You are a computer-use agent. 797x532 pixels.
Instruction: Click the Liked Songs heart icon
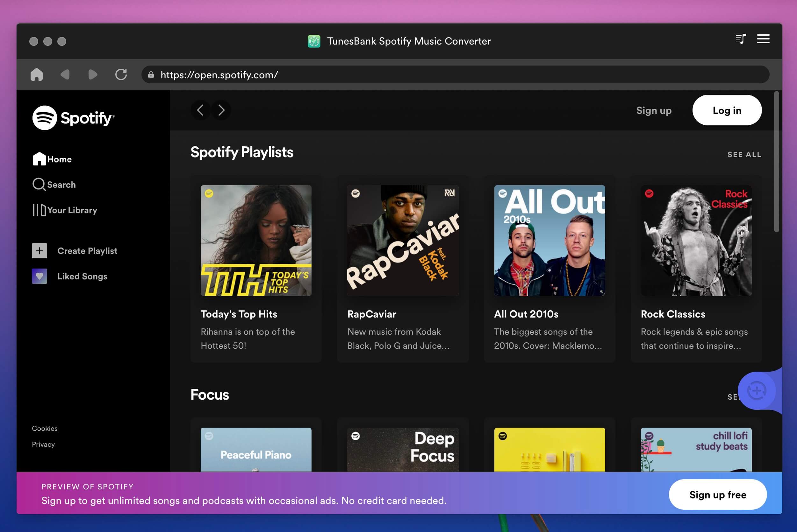tap(39, 276)
